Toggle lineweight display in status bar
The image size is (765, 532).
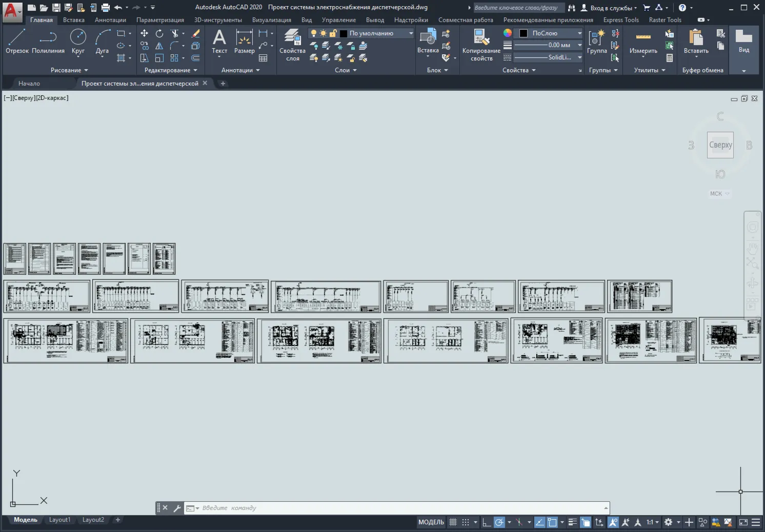[573, 522]
